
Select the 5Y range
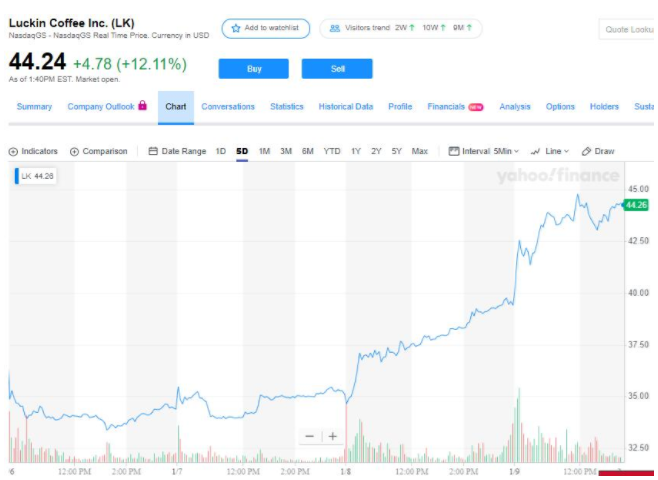(397, 151)
